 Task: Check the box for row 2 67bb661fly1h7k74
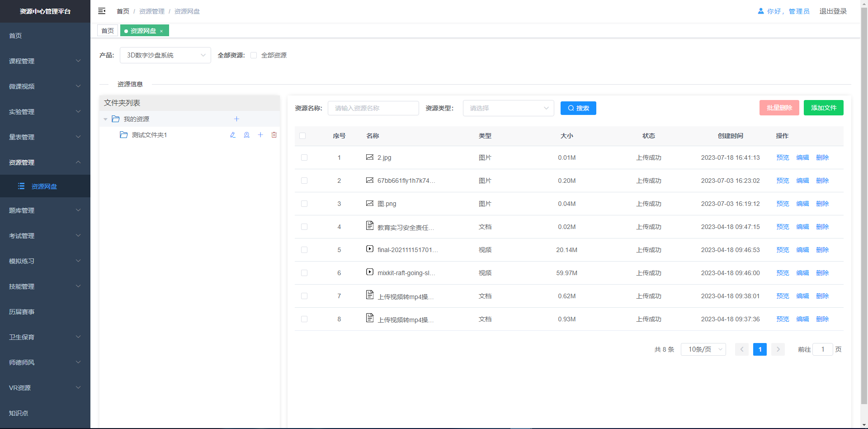pyautogui.click(x=304, y=181)
